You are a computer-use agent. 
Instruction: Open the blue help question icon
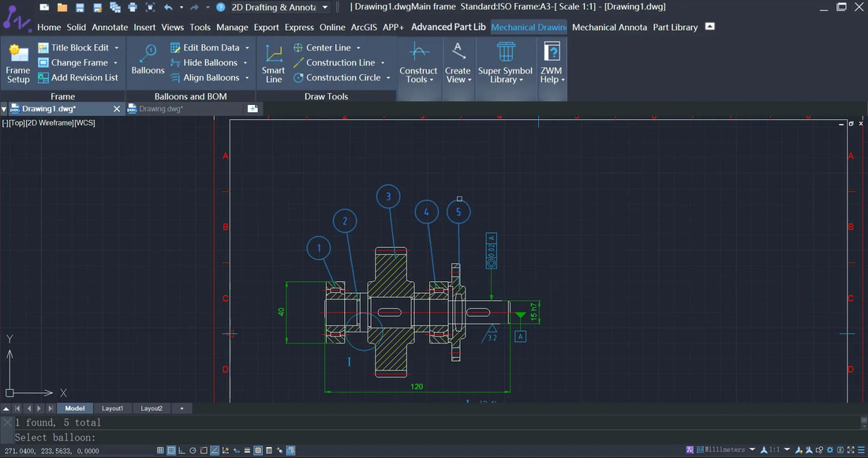click(220, 7)
